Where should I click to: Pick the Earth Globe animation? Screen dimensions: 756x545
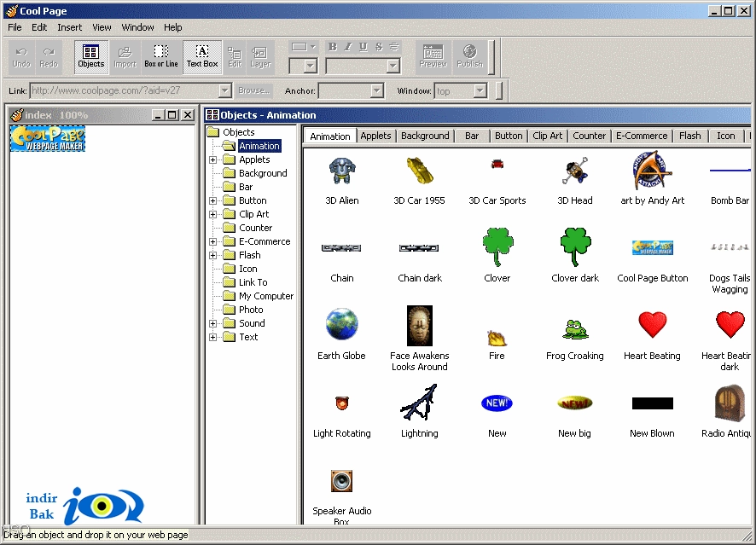pos(342,324)
